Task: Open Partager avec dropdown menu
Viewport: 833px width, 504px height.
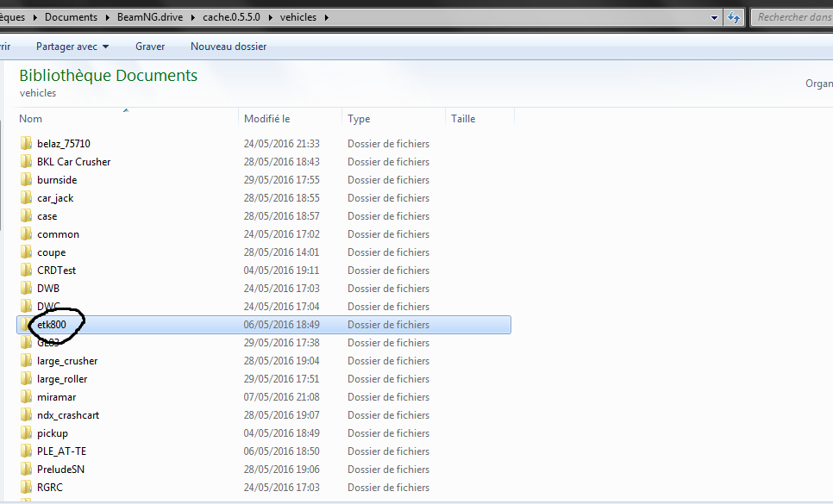Action: (x=72, y=47)
